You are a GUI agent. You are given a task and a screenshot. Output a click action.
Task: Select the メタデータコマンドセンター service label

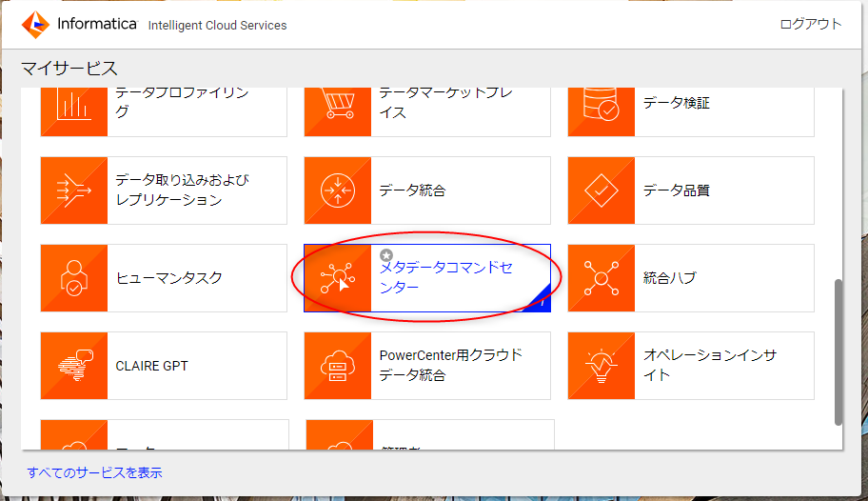point(446,278)
